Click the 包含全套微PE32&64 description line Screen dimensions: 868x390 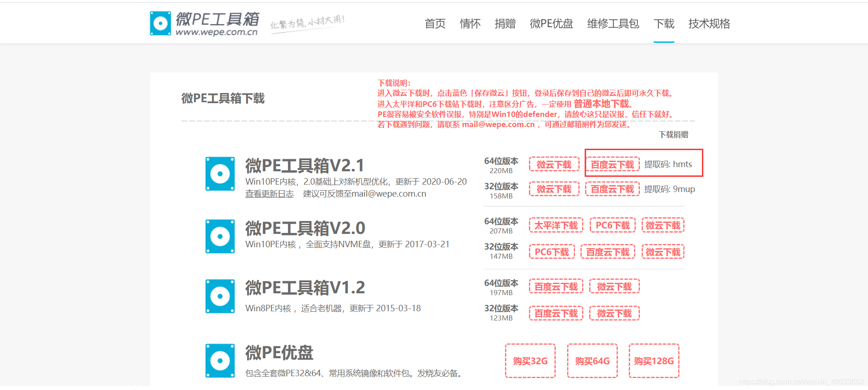pos(354,373)
